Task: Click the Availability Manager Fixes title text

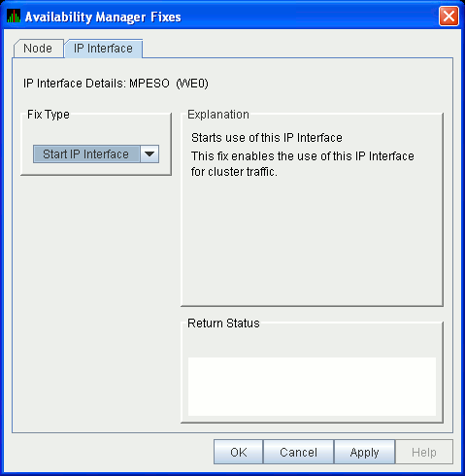Action: [103, 17]
